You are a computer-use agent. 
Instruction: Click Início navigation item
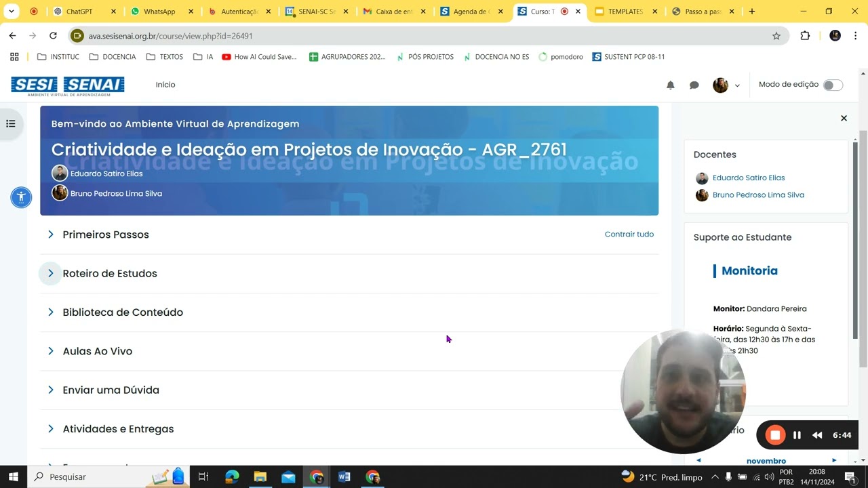[x=165, y=85]
